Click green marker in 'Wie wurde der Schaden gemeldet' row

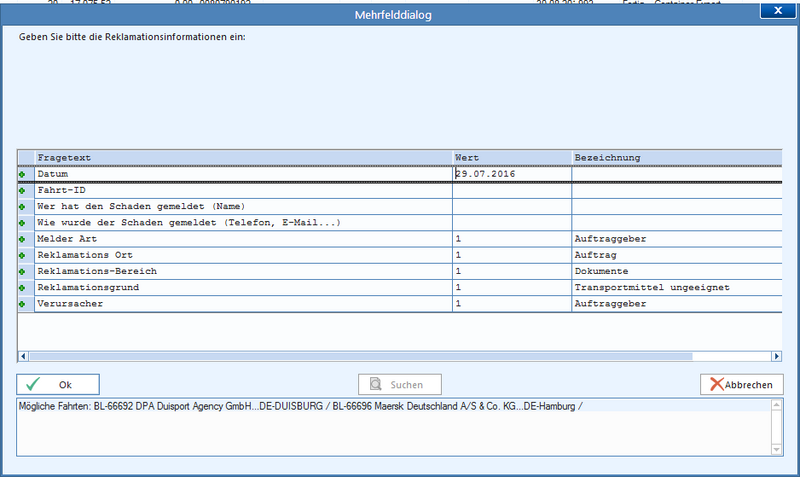click(x=22, y=223)
